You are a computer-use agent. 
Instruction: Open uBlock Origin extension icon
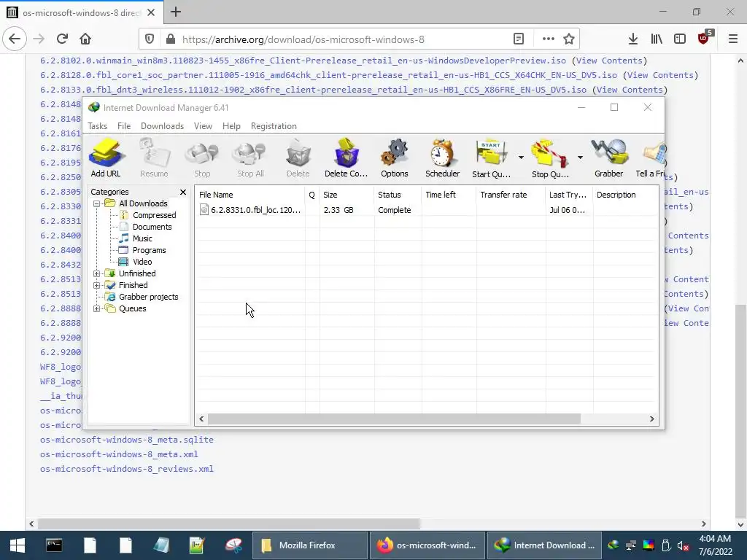(704, 38)
